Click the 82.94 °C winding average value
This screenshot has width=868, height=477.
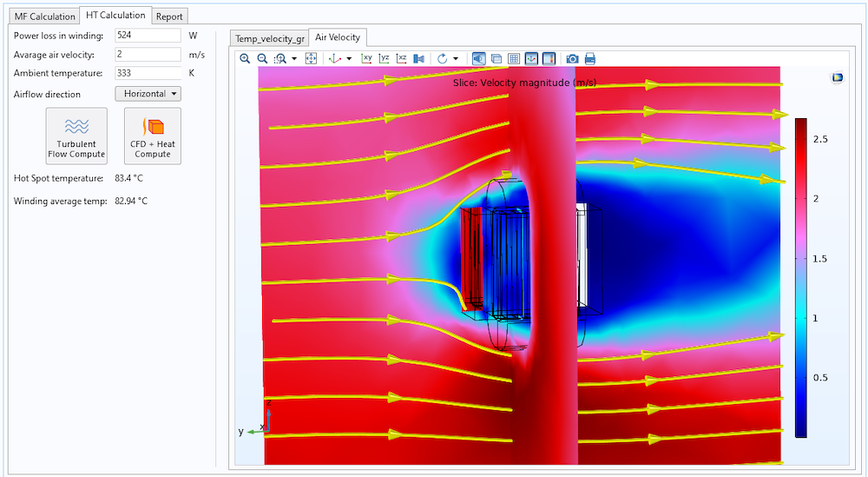(131, 201)
